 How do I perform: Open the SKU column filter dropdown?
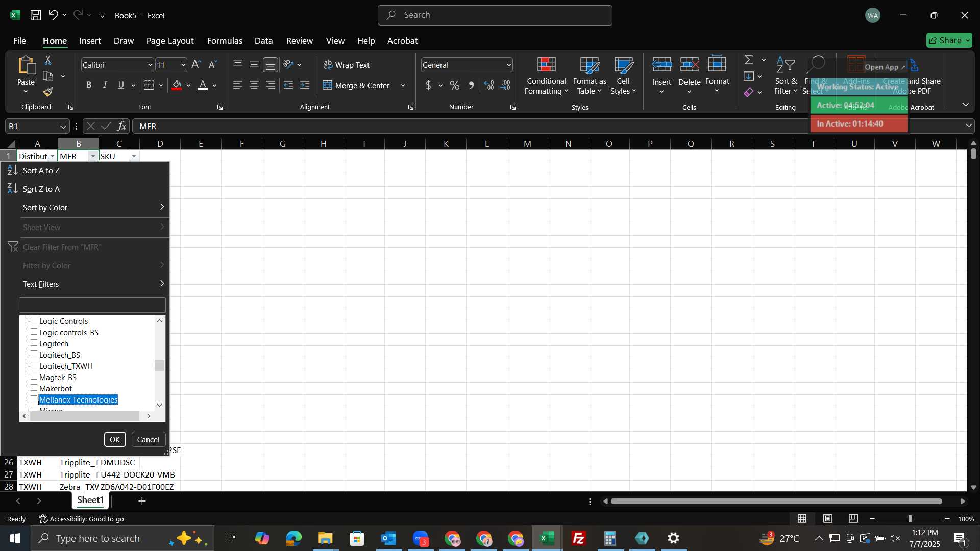point(134,156)
